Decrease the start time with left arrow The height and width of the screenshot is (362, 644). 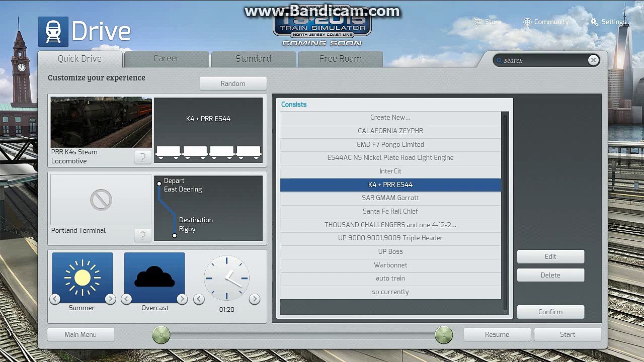tap(199, 299)
